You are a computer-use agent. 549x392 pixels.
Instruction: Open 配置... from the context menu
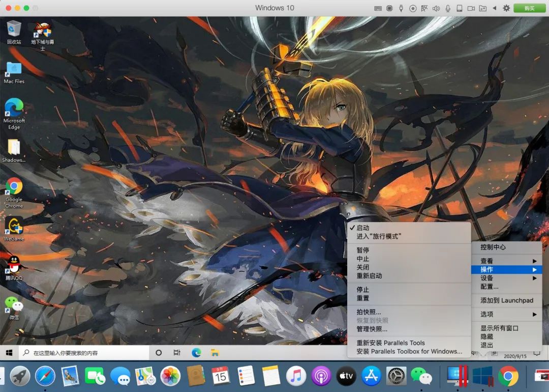506,287
